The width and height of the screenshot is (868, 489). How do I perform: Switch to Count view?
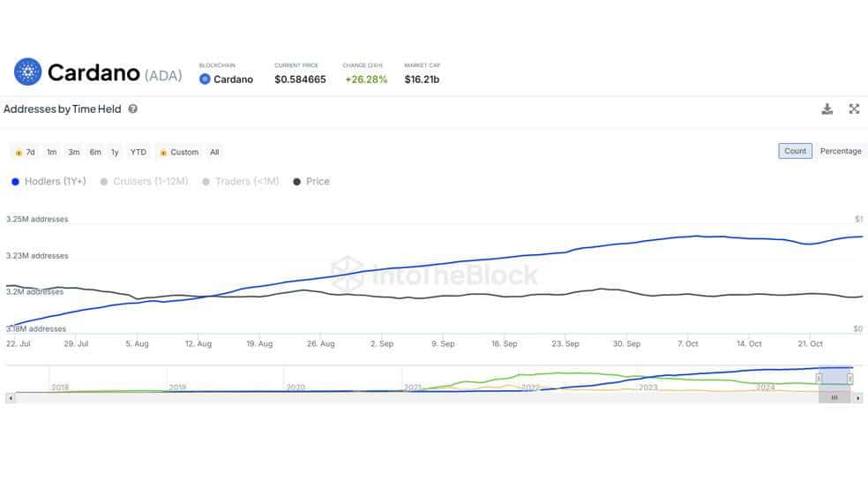795,151
